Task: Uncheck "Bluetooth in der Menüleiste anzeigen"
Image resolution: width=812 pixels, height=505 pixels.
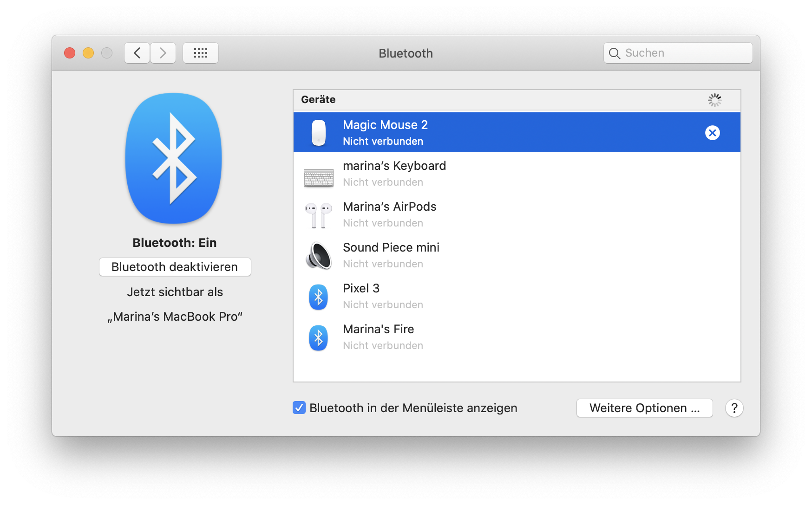Action: coord(299,408)
